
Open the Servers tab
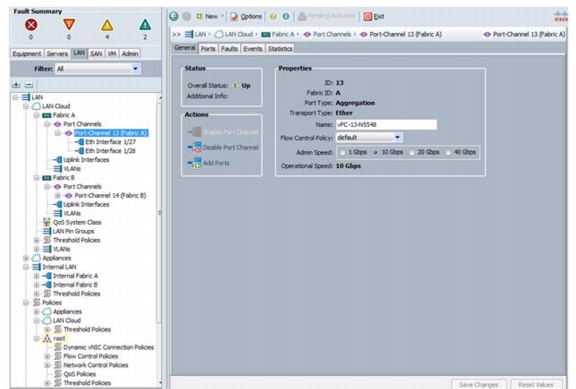(57, 54)
